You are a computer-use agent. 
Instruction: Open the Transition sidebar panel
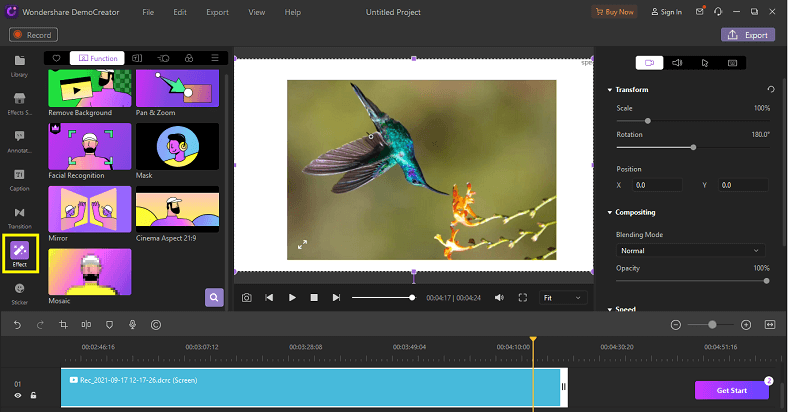coord(19,217)
